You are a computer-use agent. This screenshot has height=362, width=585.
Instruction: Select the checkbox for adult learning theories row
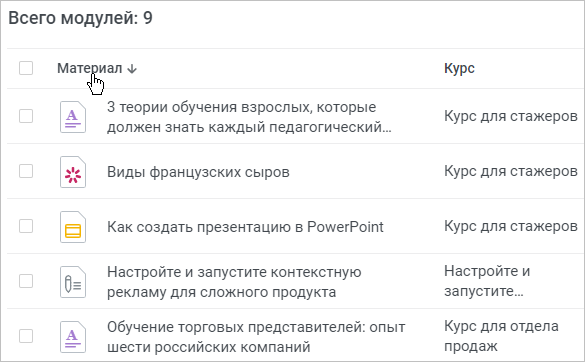(26, 116)
